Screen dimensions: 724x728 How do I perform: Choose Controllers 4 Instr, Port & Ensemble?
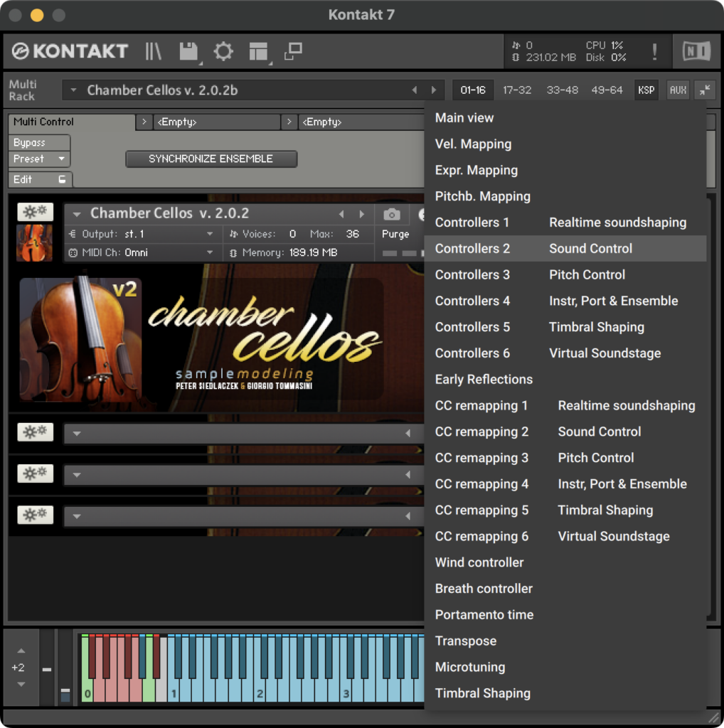tap(565, 301)
